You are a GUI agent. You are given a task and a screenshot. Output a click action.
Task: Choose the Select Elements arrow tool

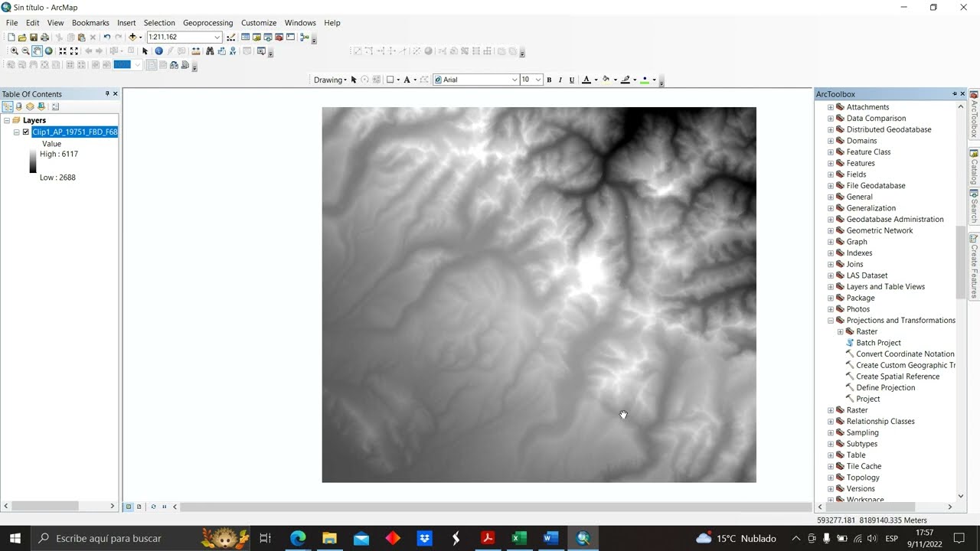pos(145,51)
